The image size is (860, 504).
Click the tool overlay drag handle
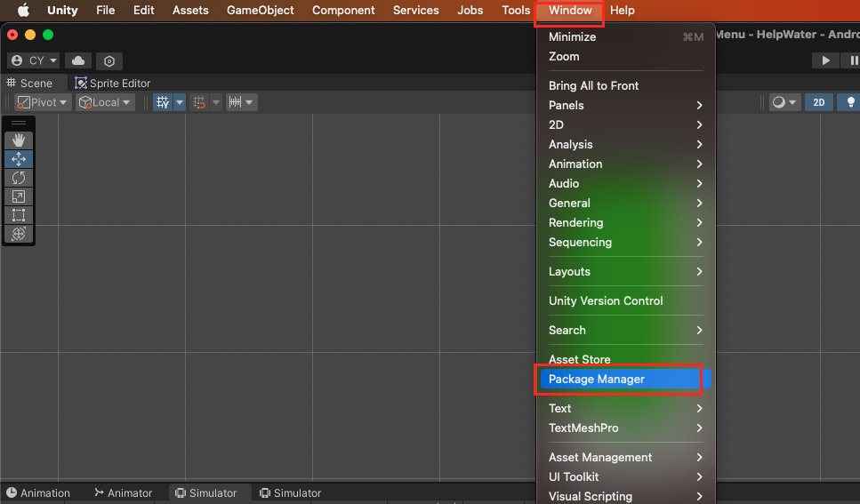(19, 124)
